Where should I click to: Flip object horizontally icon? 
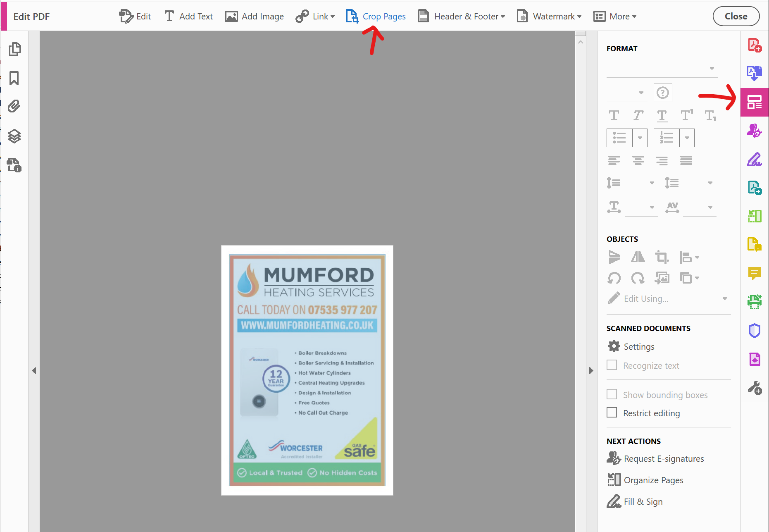coord(638,257)
